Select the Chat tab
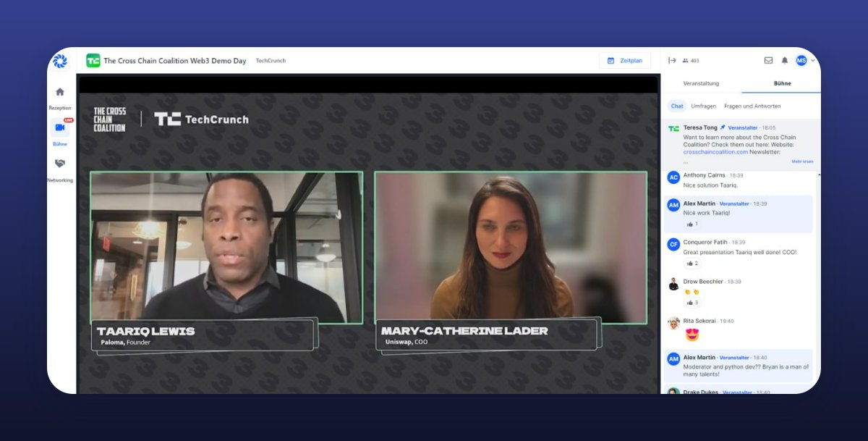868x441 pixels. [677, 106]
